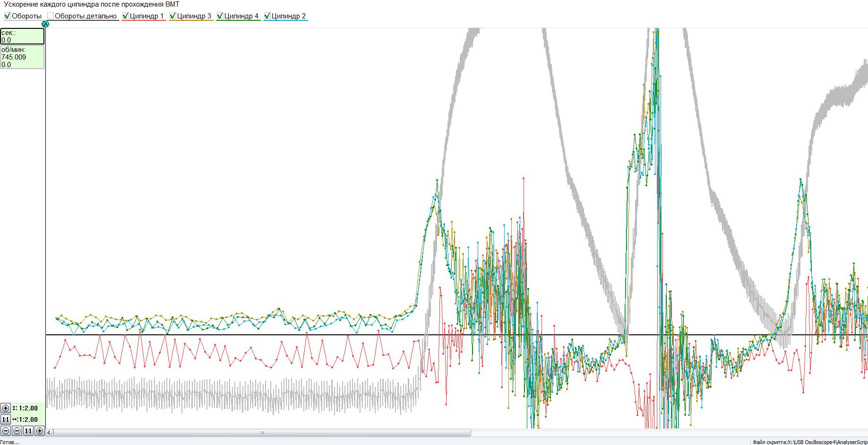Enable the Обороты детально checkbox
Screen dimensions: 868x445
pyautogui.click(x=51, y=16)
